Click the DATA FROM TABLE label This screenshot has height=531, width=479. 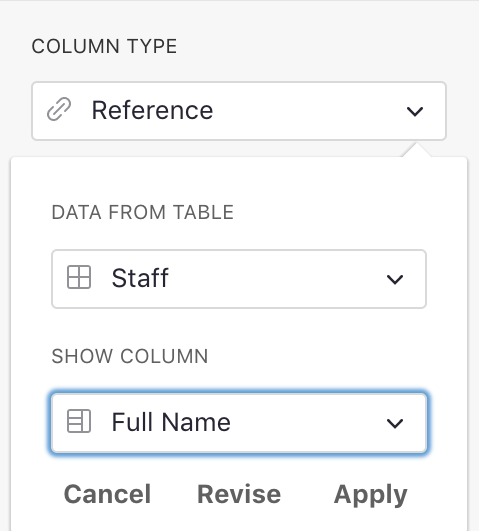(143, 212)
